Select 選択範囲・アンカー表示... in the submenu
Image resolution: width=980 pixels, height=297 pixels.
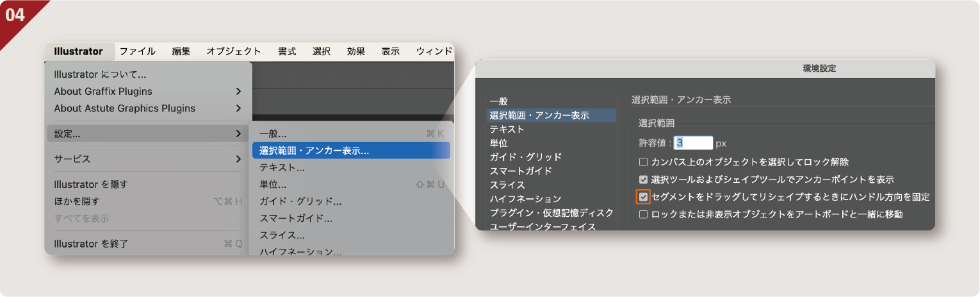[x=314, y=151]
